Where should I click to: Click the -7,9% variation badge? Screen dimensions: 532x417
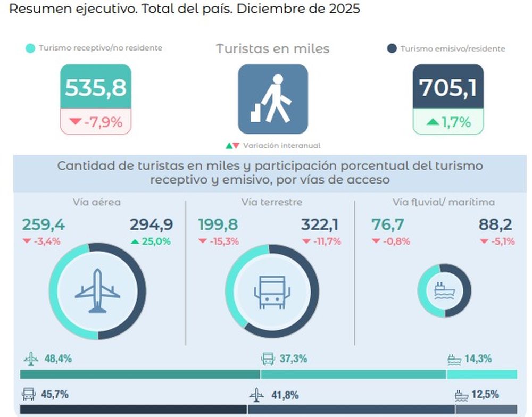pyautogui.click(x=96, y=122)
